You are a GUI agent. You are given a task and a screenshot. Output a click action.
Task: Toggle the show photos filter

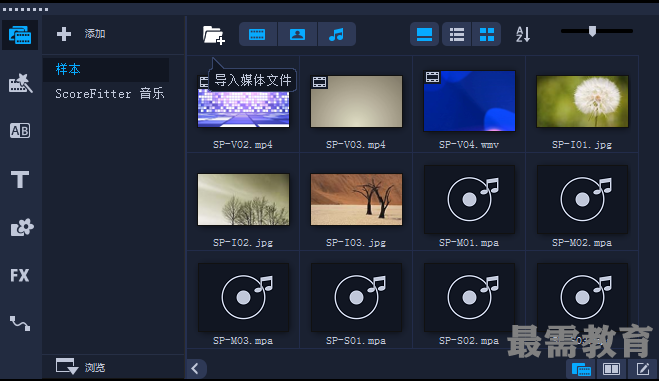point(297,34)
